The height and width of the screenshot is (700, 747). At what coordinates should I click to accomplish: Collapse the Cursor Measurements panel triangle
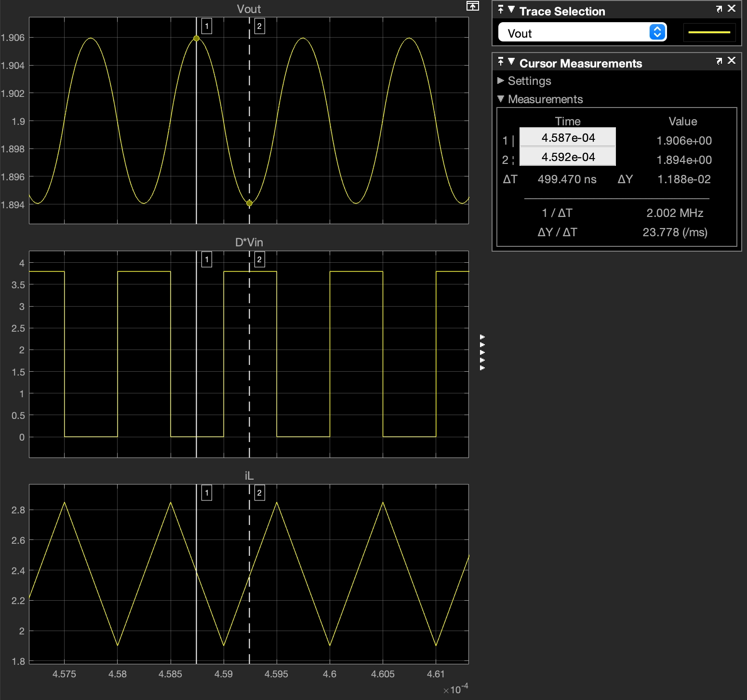(511, 61)
